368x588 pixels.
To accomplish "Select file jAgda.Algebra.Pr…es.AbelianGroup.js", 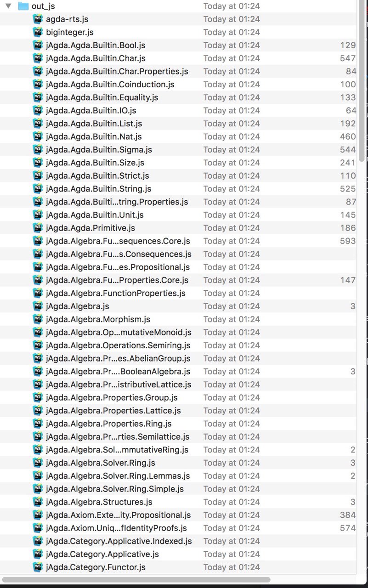I will [119, 358].
